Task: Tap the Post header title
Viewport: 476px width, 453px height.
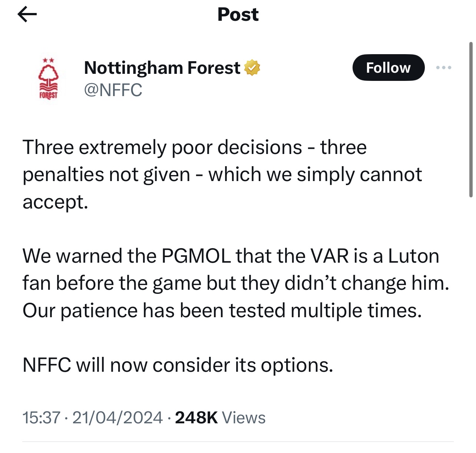Action: tap(238, 14)
